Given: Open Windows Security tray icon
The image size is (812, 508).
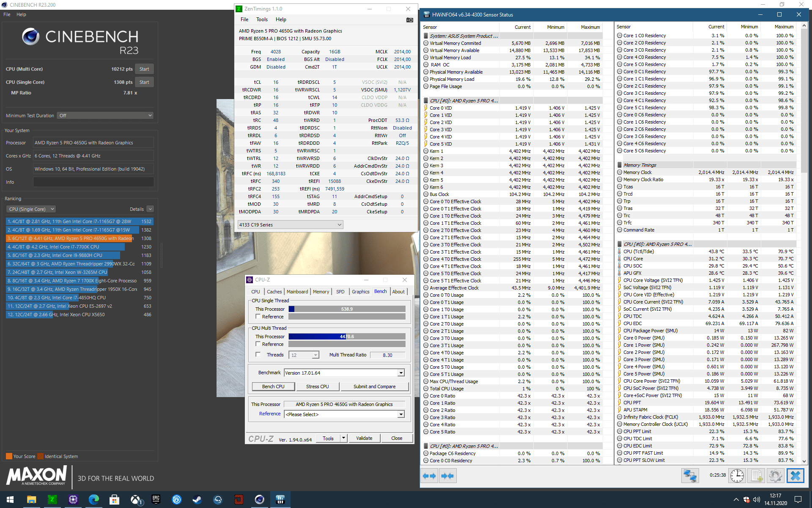Looking at the screenshot, I should coord(746,500).
